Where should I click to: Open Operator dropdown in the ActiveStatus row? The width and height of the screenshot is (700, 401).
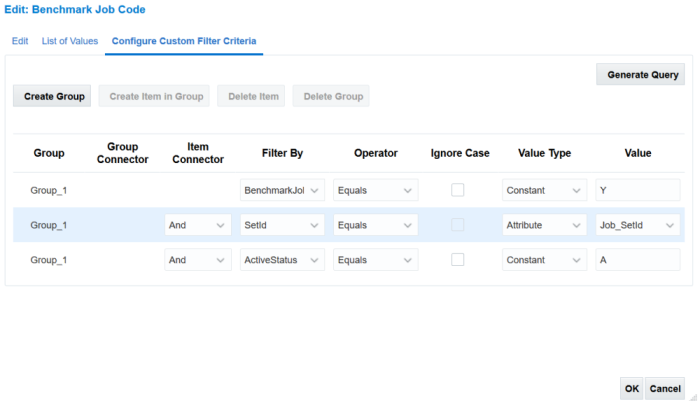coord(375,260)
